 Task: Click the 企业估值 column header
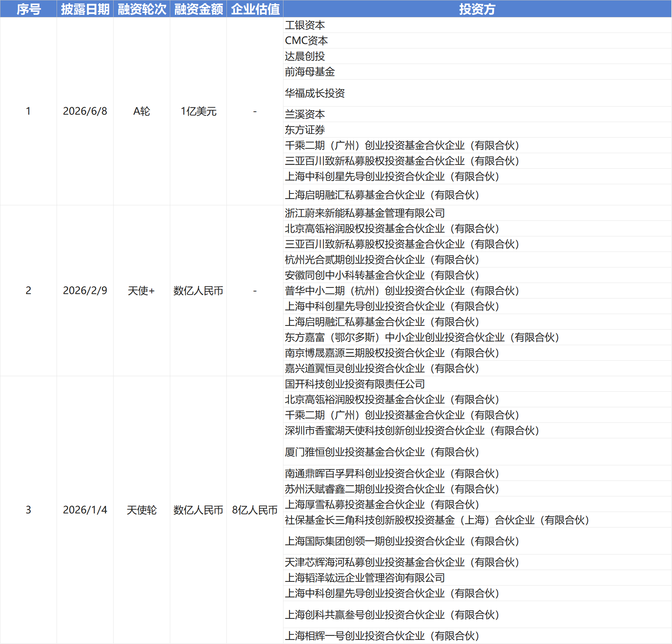pos(255,9)
